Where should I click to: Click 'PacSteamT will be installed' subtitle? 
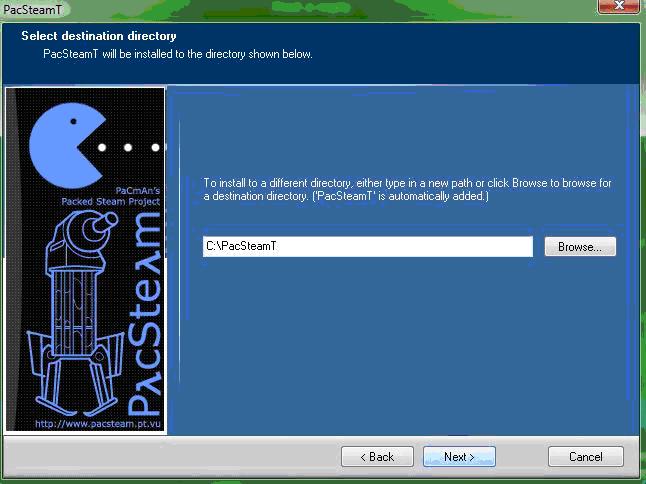tap(178, 54)
